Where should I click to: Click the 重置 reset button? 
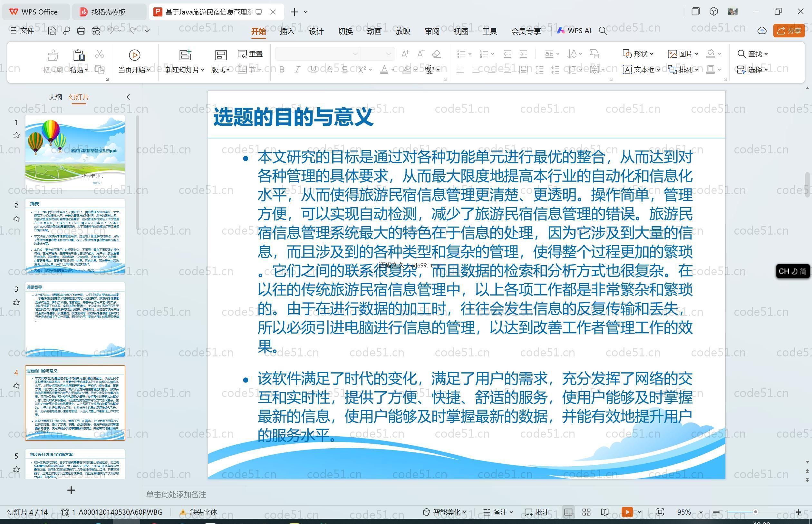point(250,54)
